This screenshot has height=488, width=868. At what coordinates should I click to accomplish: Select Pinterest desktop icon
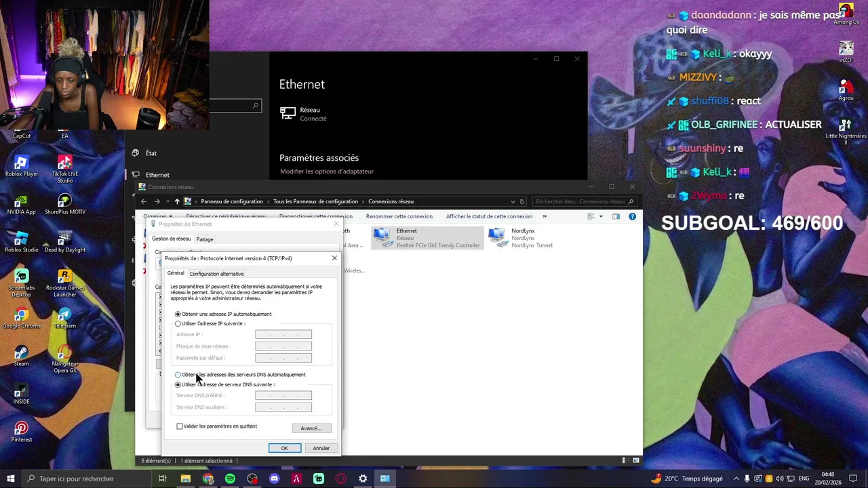point(21,432)
